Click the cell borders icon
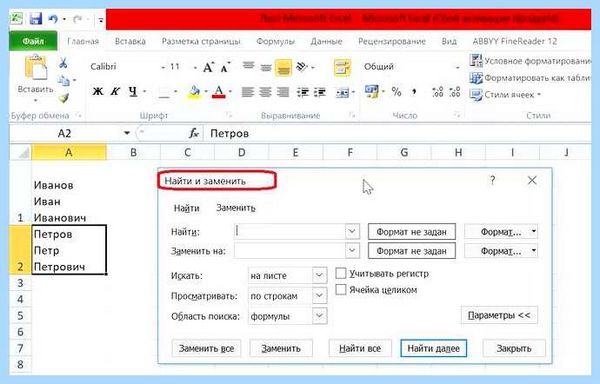 [x=164, y=93]
